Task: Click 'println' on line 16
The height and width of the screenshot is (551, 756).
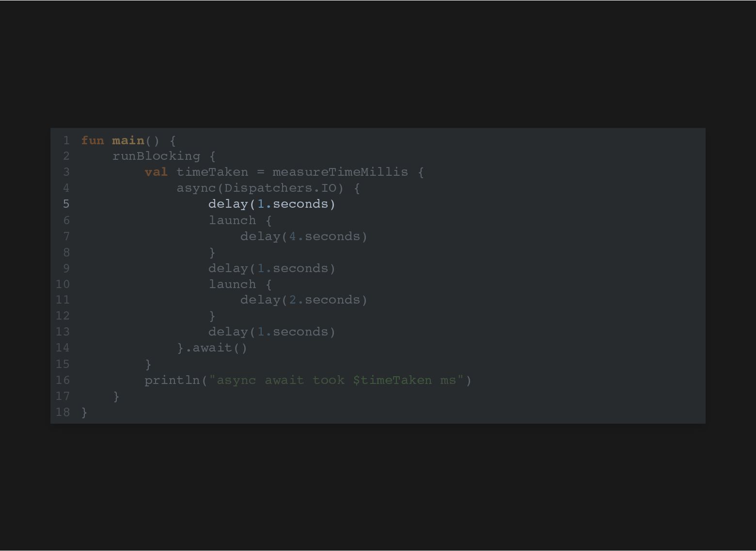Action: click(x=172, y=380)
